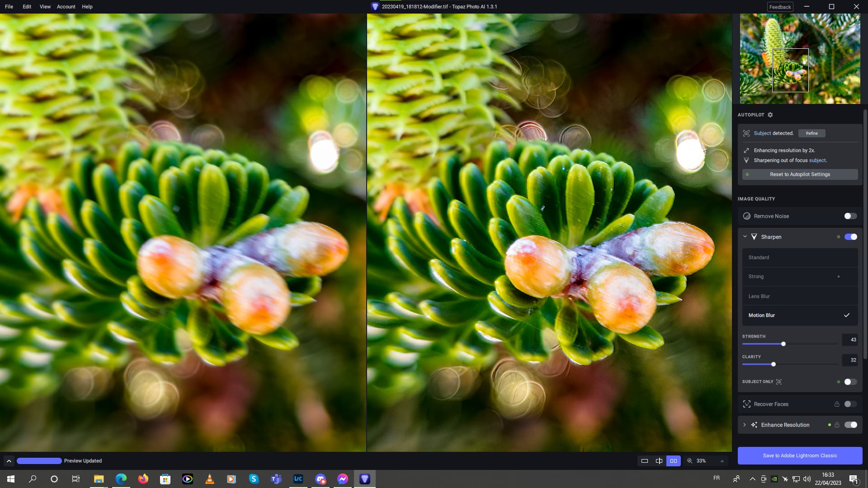868x488 pixels.
Task: Click the Autopilot settings gear icon
Action: pos(770,115)
